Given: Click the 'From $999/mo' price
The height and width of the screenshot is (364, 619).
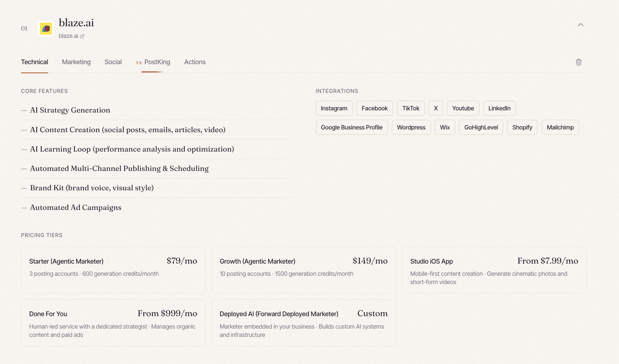Looking at the screenshot, I should pos(167,313).
